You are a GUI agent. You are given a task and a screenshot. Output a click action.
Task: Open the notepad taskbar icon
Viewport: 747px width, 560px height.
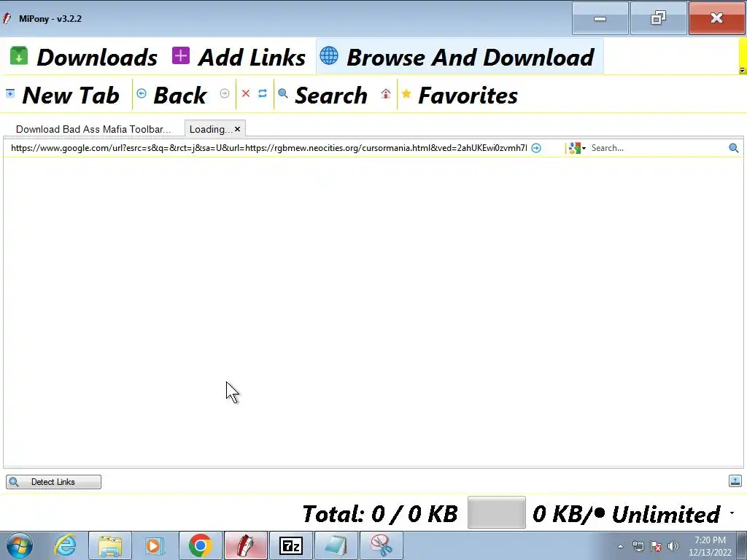pyautogui.click(x=336, y=545)
